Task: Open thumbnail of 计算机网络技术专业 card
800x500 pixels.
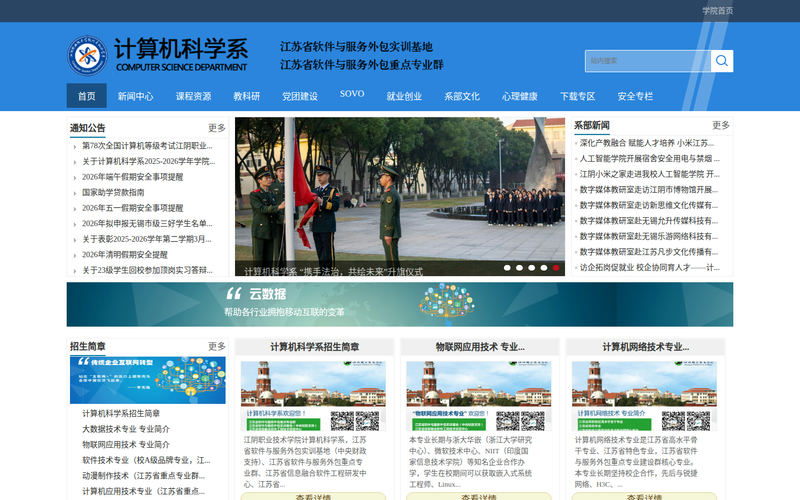Action: (x=644, y=396)
